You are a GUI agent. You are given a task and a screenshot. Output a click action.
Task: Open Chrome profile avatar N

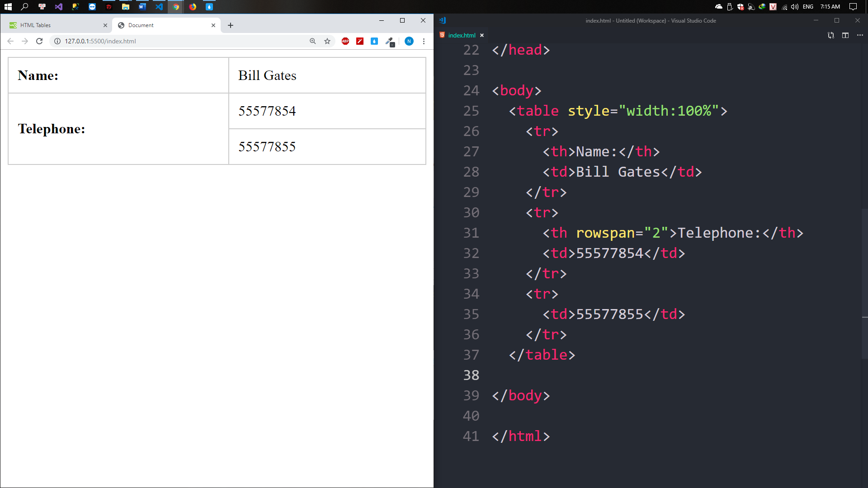coord(409,41)
